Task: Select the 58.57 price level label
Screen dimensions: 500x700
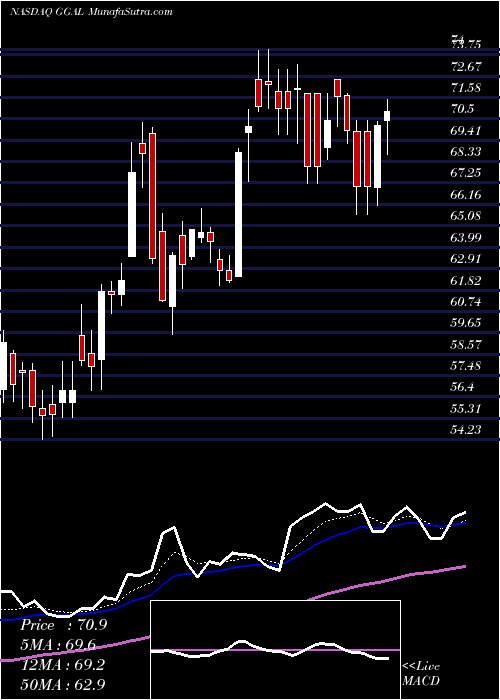Action: point(467,344)
